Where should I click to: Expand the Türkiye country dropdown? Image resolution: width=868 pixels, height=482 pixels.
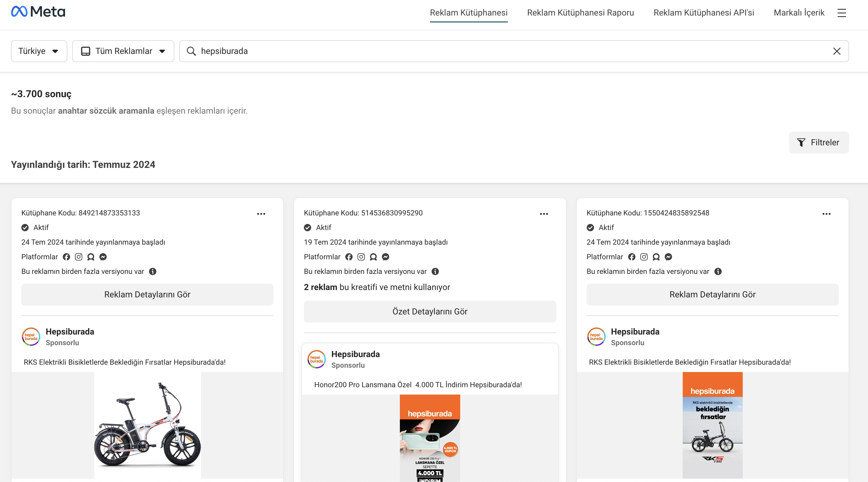(39, 51)
